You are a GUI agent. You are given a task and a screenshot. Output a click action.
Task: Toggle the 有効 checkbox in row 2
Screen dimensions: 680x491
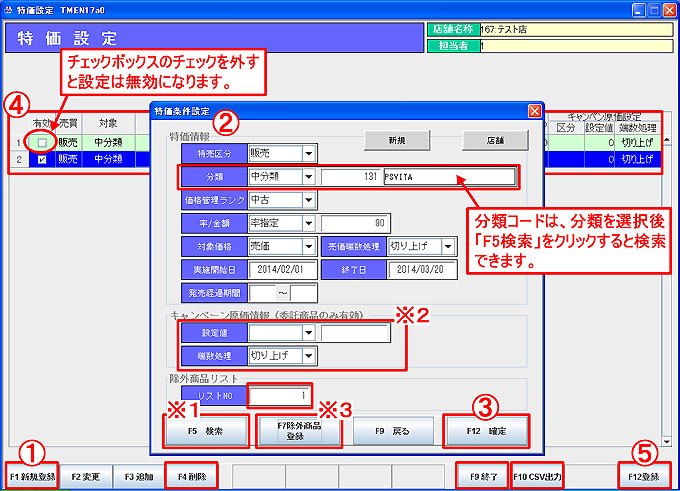(41, 158)
